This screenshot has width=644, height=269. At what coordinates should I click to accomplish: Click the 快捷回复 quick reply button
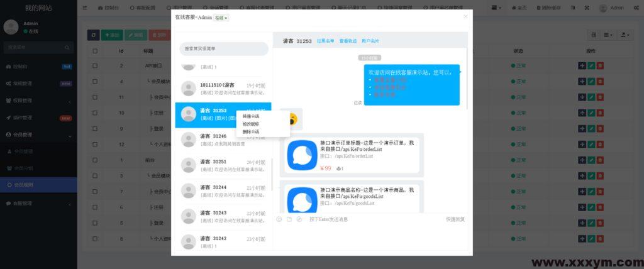click(x=455, y=219)
